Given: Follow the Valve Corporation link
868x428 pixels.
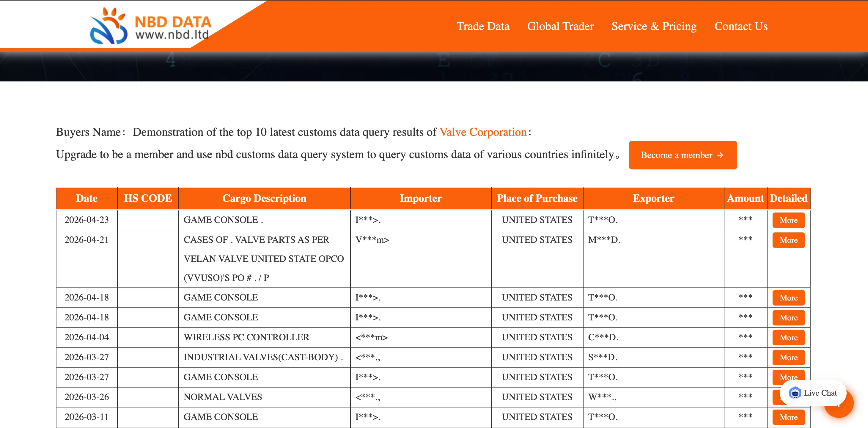Looking at the screenshot, I should [x=483, y=132].
